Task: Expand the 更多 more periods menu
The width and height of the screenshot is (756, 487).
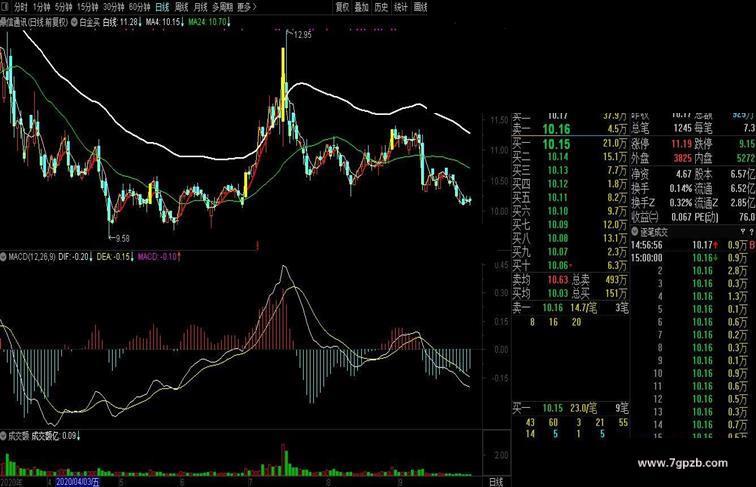Action: [x=246, y=7]
